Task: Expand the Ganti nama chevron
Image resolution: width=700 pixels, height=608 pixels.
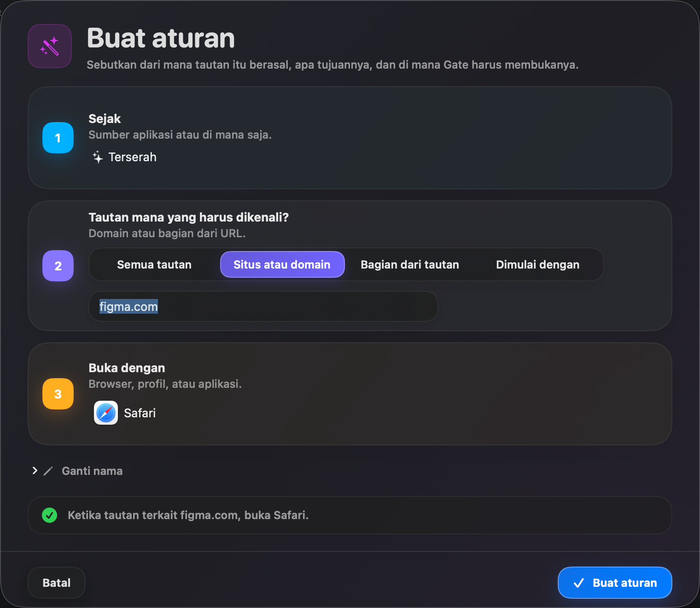Action: [35, 470]
